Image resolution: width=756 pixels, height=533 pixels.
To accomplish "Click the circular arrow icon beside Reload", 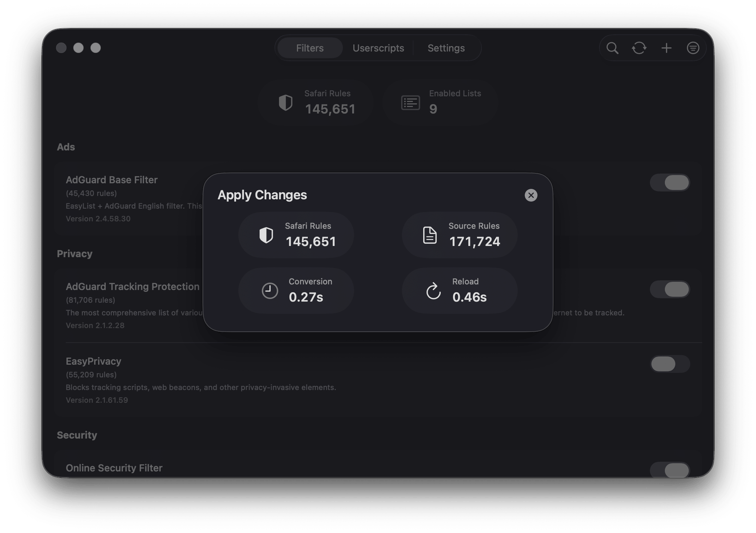I will (x=433, y=291).
